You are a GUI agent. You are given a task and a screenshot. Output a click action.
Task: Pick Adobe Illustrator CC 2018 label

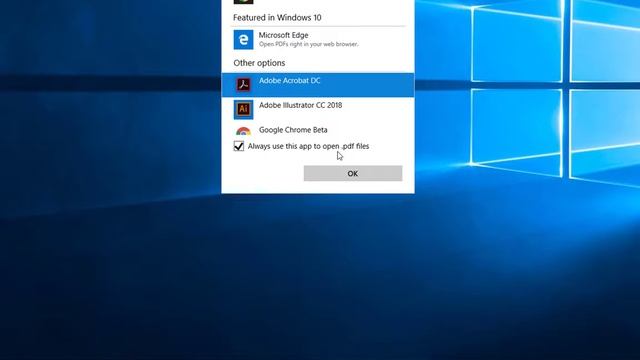[300, 105]
